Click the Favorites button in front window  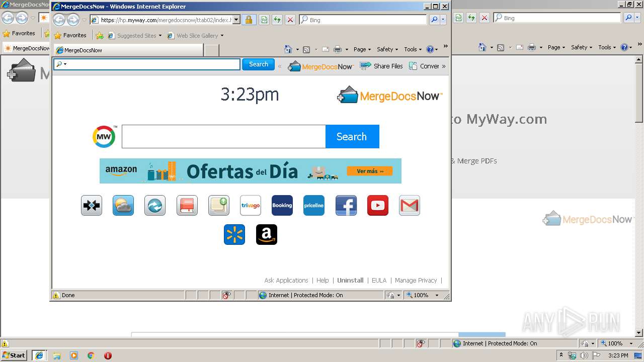click(x=70, y=35)
